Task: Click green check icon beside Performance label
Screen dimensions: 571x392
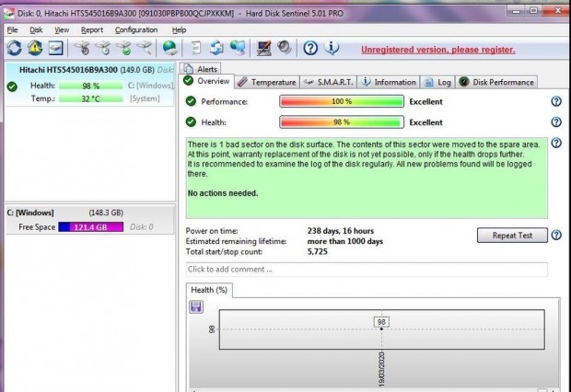Action: (191, 101)
